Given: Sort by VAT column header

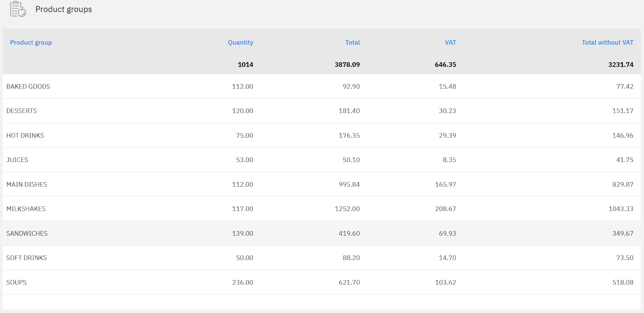Looking at the screenshot, I should [x=450, y=43].
